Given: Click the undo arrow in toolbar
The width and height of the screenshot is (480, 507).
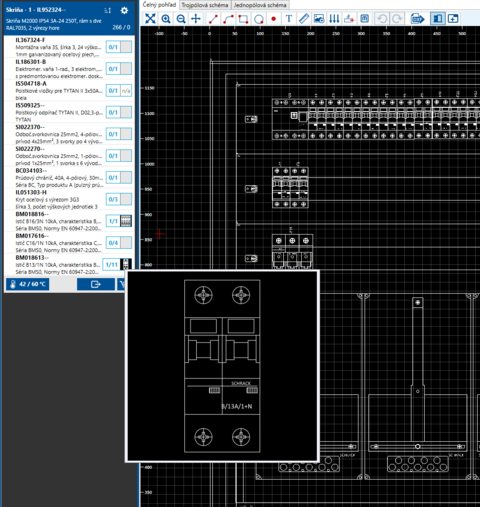Looking at the screenshot, I should pos(382,19).
